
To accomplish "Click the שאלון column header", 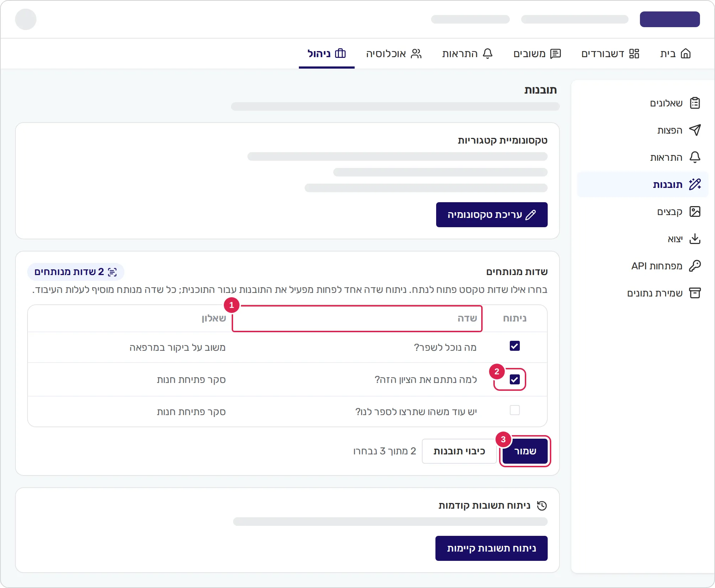I will (214, 318).
